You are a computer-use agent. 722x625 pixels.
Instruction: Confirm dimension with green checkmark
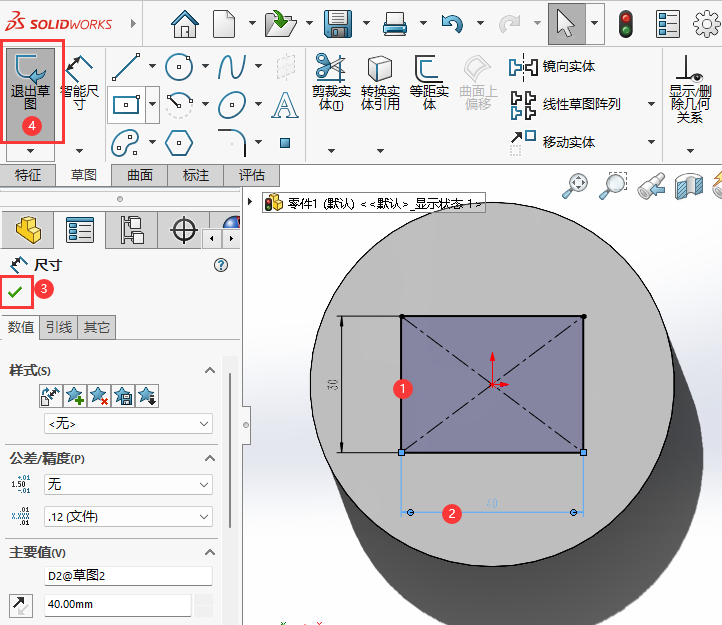click(16, 291)
